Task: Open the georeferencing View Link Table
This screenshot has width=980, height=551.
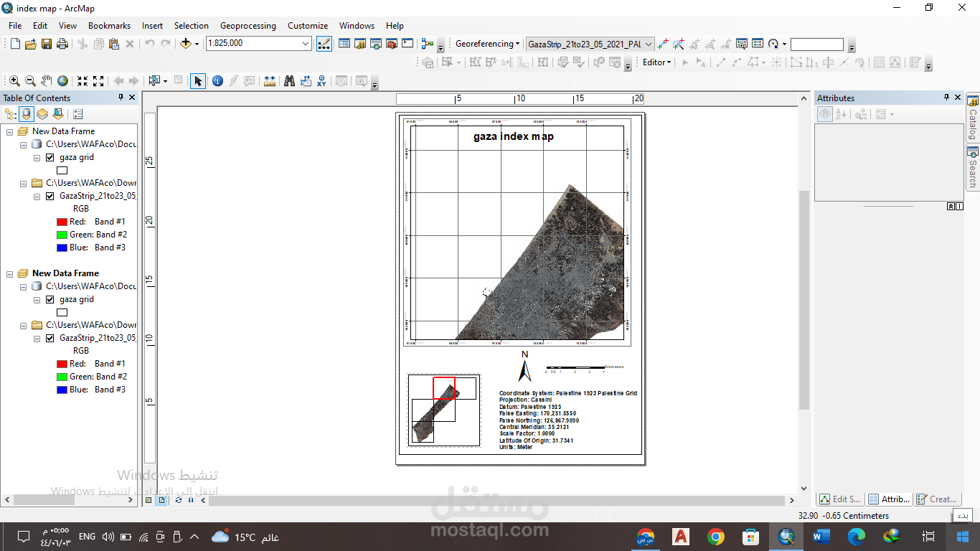Action: click(x=758, y=44)
